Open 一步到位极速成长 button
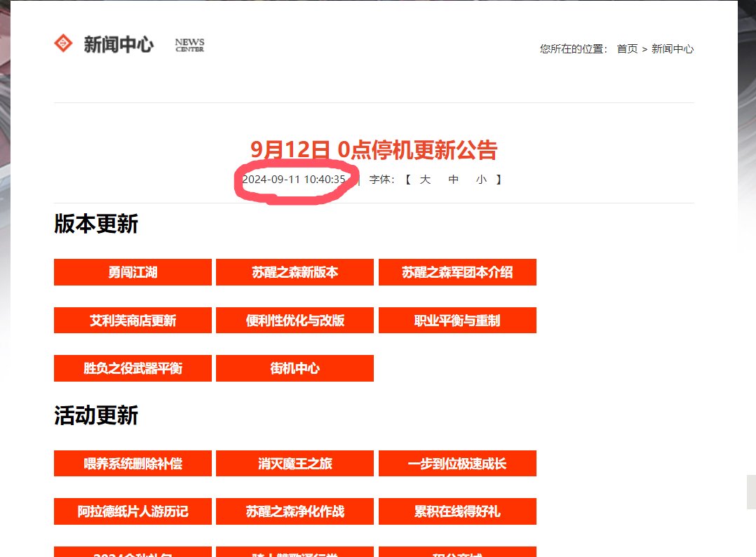 pyautogui.click(x=457, y=464)
